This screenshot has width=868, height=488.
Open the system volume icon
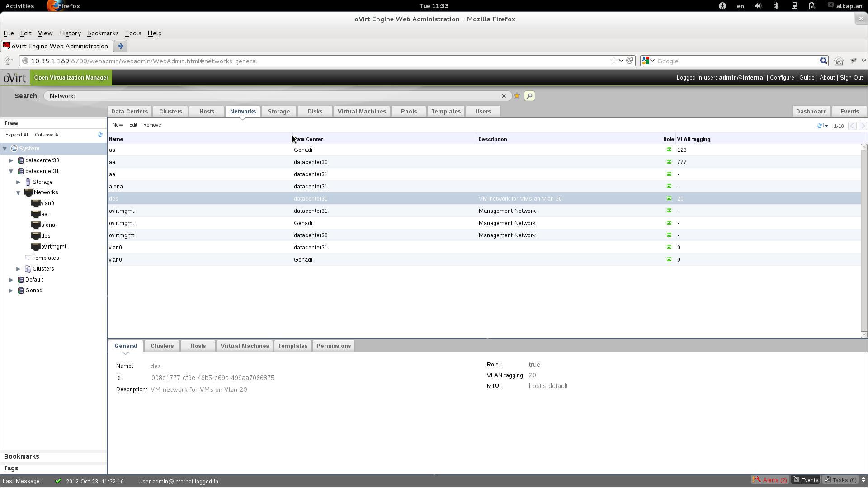pos(758,6)
